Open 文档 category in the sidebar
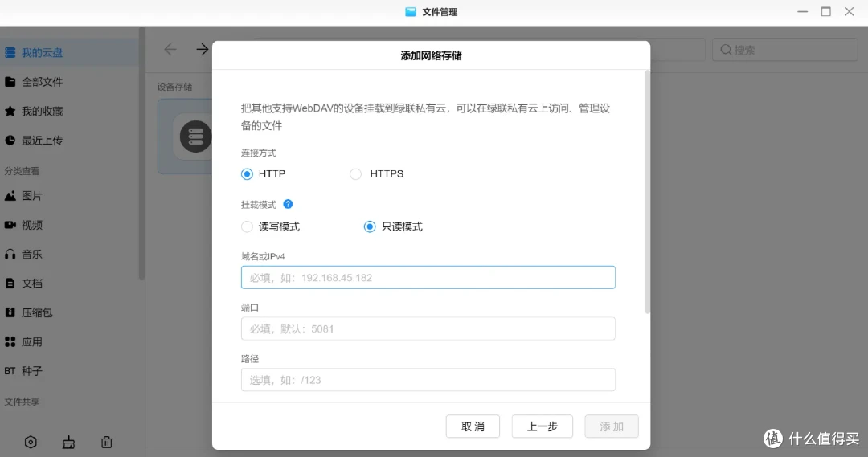Viewport: 868px width, 457px height. (69, 284)
